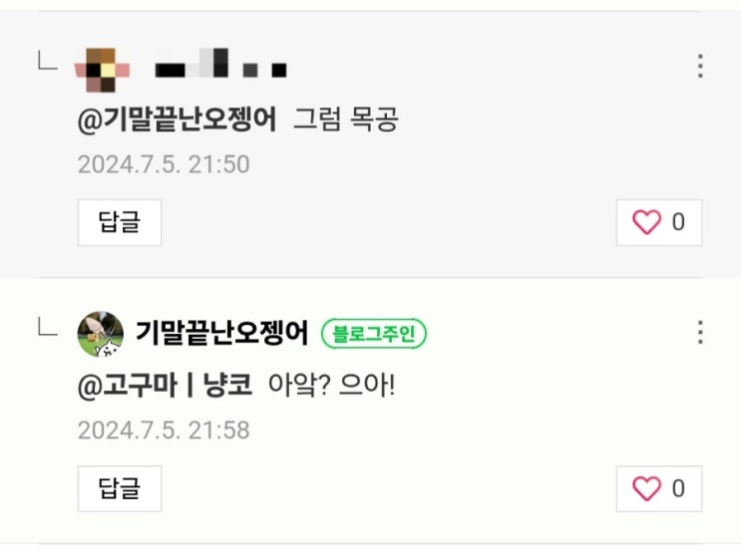741x560 pixels.
Task: Click the reply-indent arrow beside the pixelated avatar
Action: click(x=48, y=61)
